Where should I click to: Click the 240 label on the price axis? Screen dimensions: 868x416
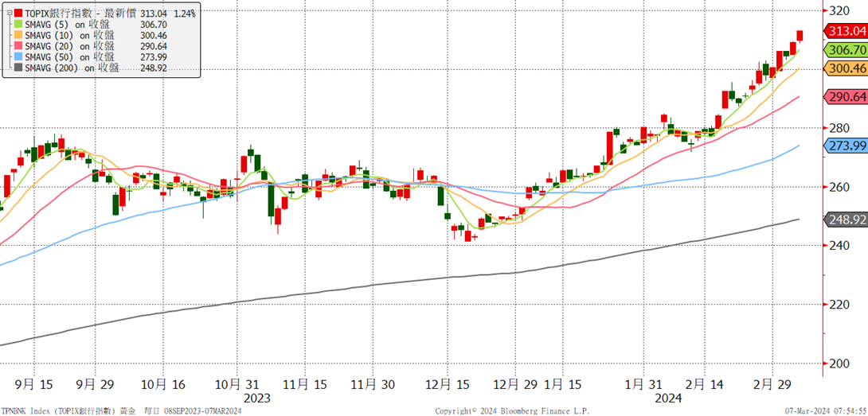[840, 246]
